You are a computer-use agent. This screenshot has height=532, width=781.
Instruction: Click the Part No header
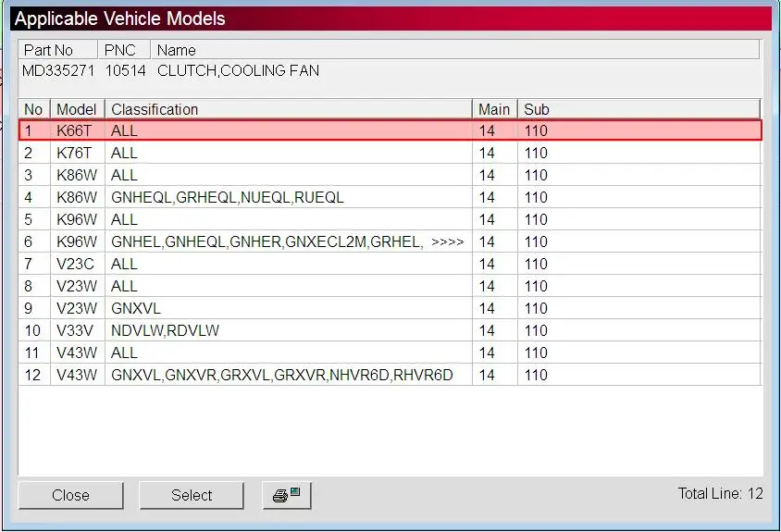point(57,50)
